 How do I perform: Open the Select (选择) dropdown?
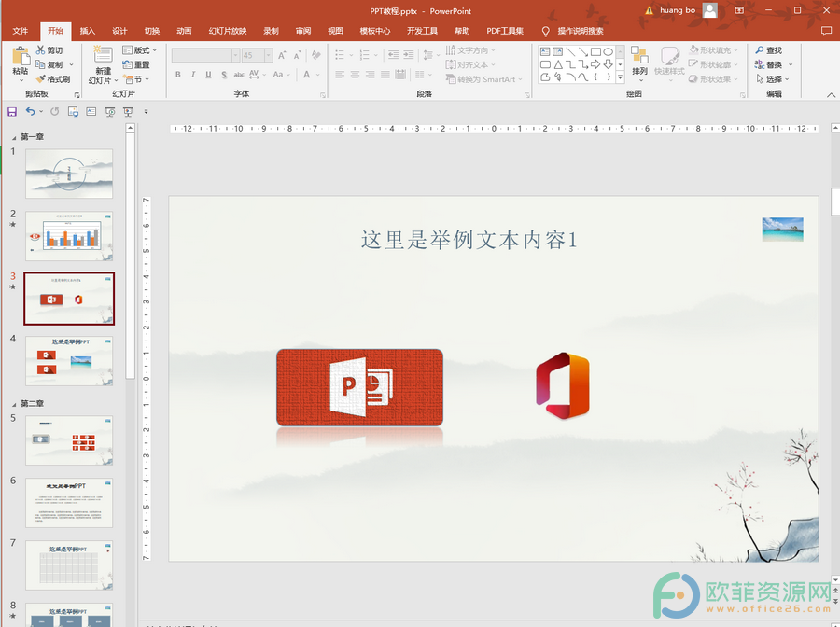772,78
